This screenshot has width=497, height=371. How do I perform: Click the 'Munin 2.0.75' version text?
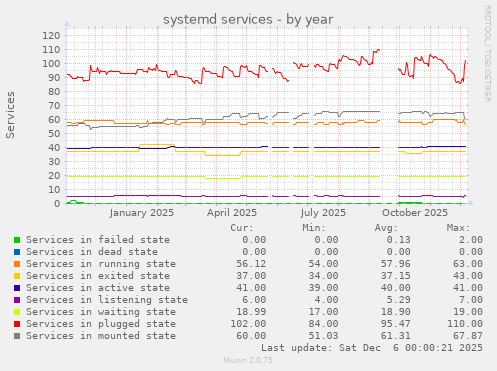248,360
